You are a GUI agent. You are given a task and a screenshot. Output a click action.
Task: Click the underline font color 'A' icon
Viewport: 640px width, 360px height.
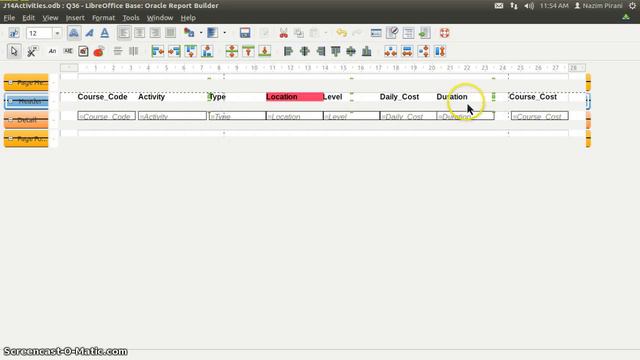[105, 33]
